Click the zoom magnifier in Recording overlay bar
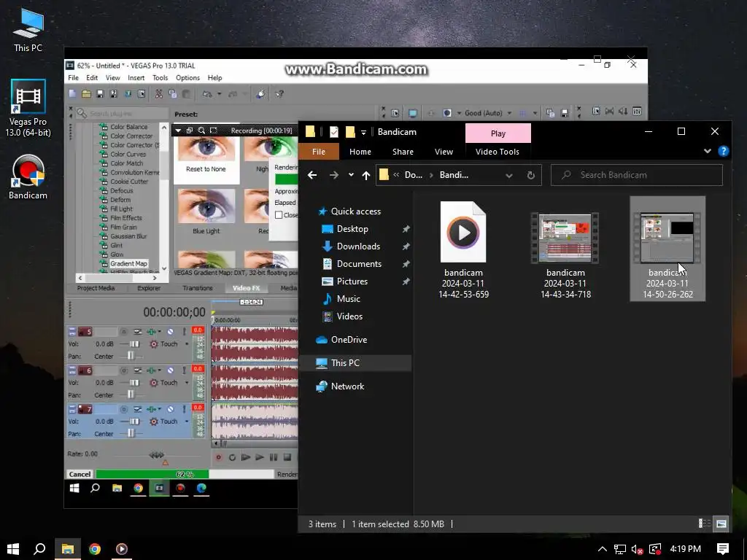This screenshot has height=560, width=747. point(201,130)
